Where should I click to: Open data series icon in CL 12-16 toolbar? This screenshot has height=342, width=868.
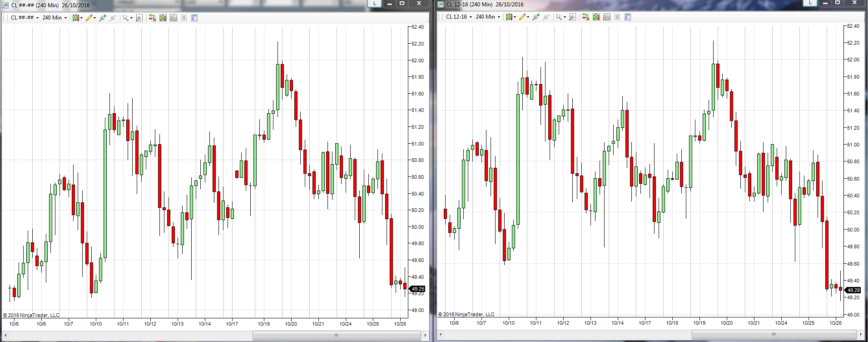tap(596, 17)
